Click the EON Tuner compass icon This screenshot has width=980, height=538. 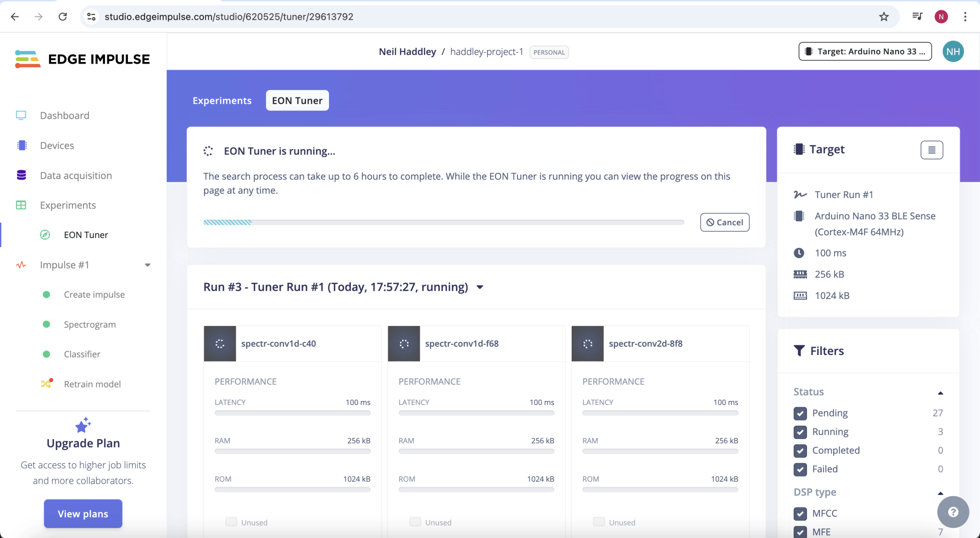pos(45,235)
